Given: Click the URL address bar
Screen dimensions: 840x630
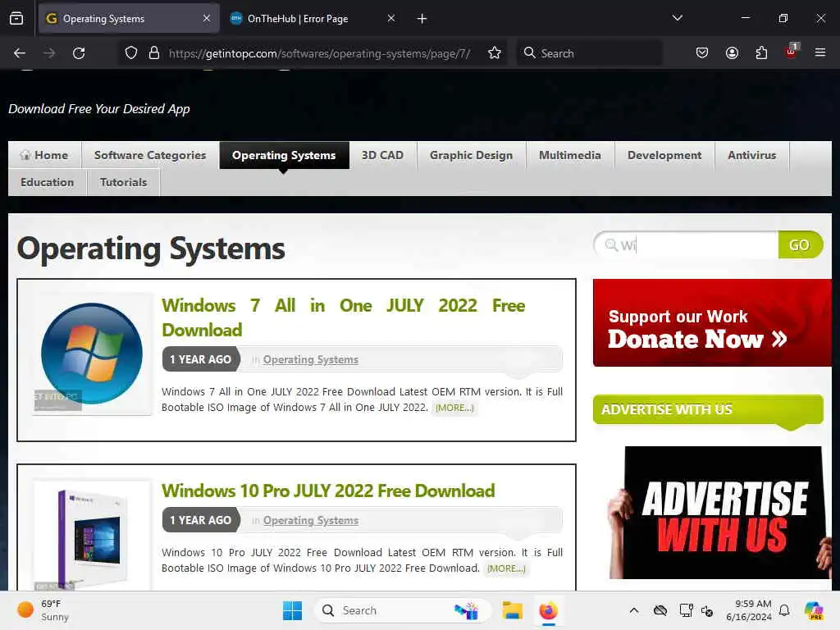Looking at the screenshot, I should coord(319,53).
